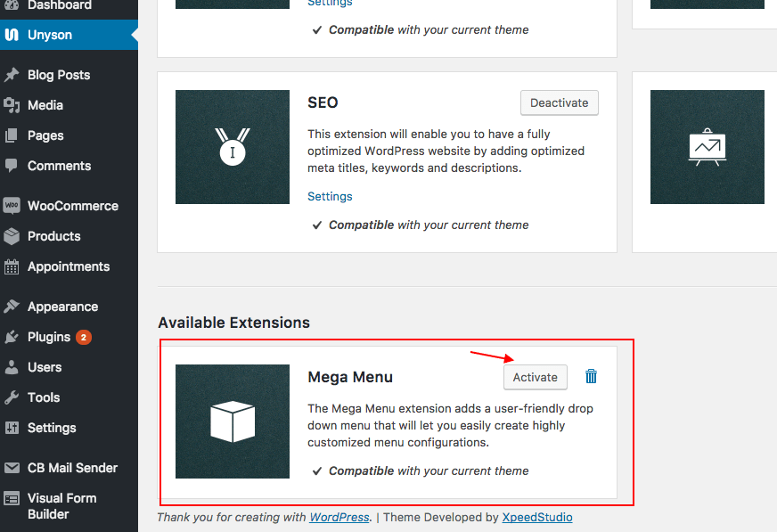Click the SEO extension description text
Image resolution: width=777 pixels, height=532 pixels.
pyautogui.click(x=446, y=151)
